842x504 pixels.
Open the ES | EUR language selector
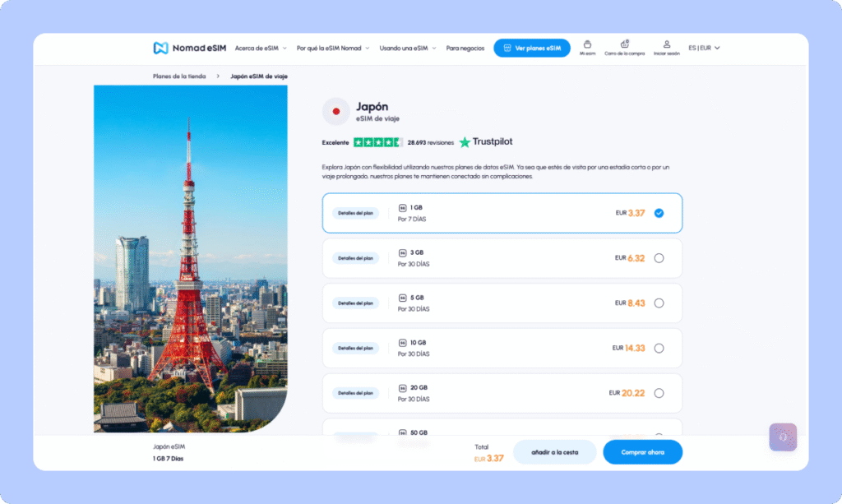point(704,48)
